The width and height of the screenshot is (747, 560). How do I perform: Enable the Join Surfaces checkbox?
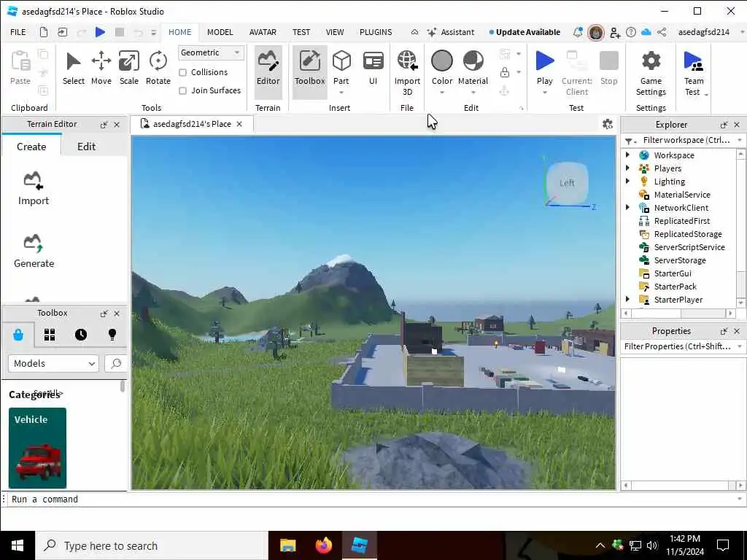click(x=182, y=90)
